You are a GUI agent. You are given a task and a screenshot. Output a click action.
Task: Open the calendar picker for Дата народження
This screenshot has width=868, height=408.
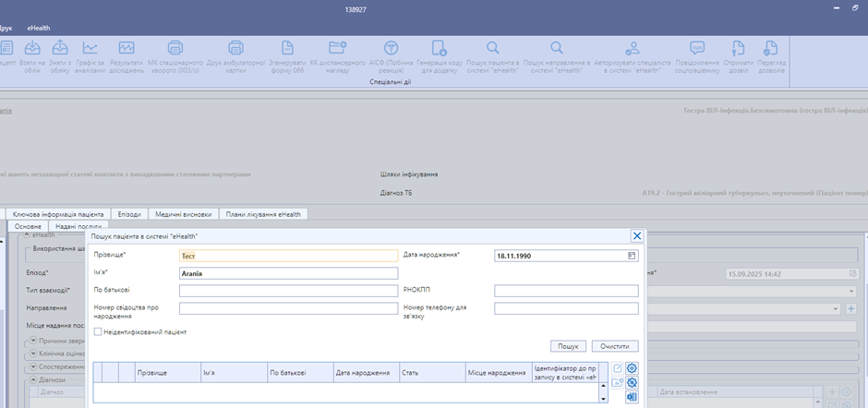coord(632,255)
